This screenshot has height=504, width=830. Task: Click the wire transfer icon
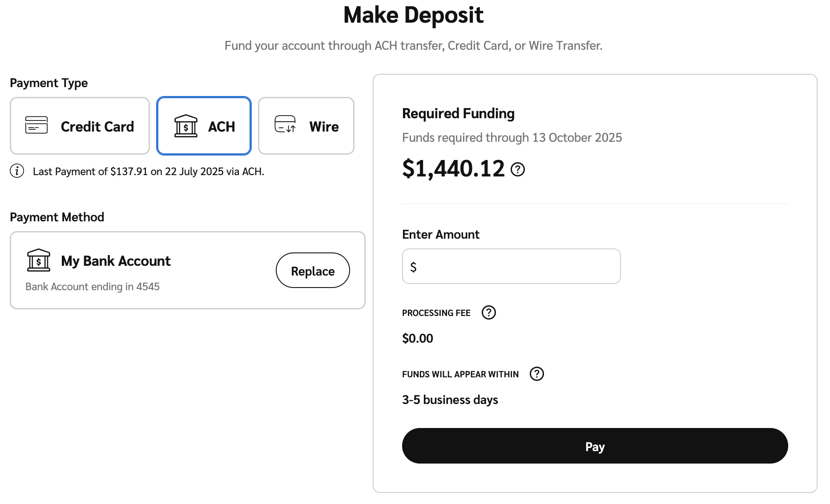[x=285, y=124]
